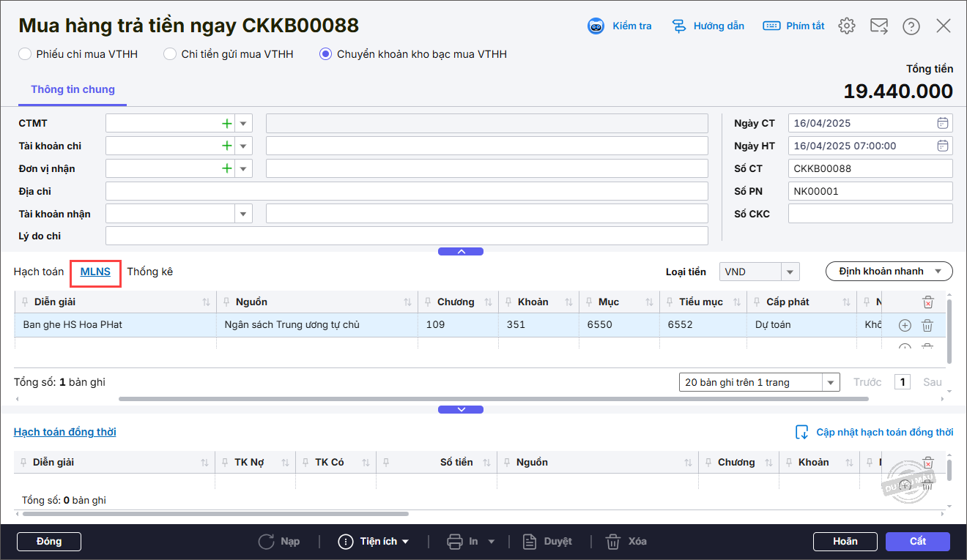967x560 pixels.
Task: Click the Cất save button
Action: click(x=917, y=542)
